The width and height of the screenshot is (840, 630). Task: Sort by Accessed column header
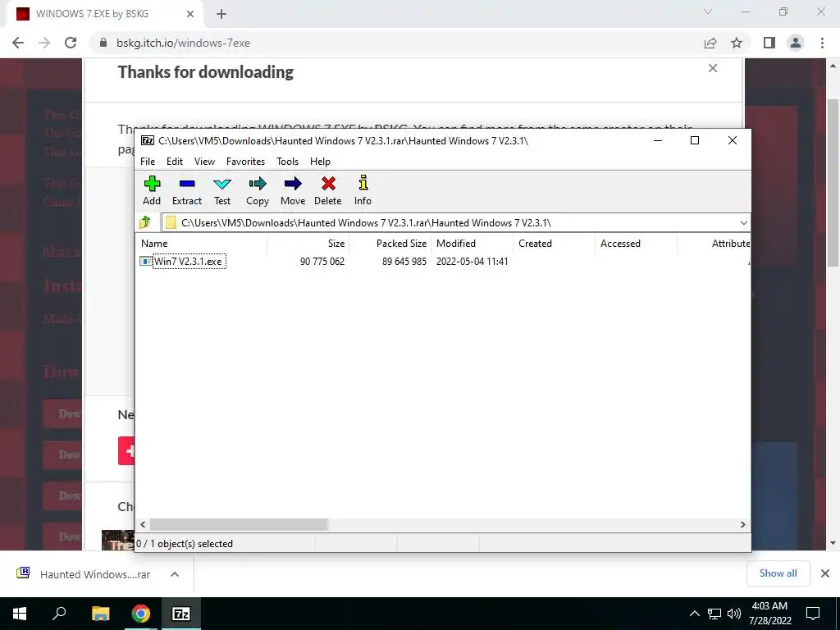(x=636, y=243)
